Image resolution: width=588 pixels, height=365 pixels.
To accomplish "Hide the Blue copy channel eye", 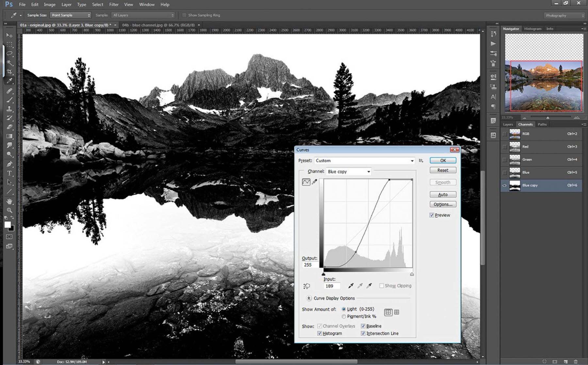I will click(x=504, y=185).
